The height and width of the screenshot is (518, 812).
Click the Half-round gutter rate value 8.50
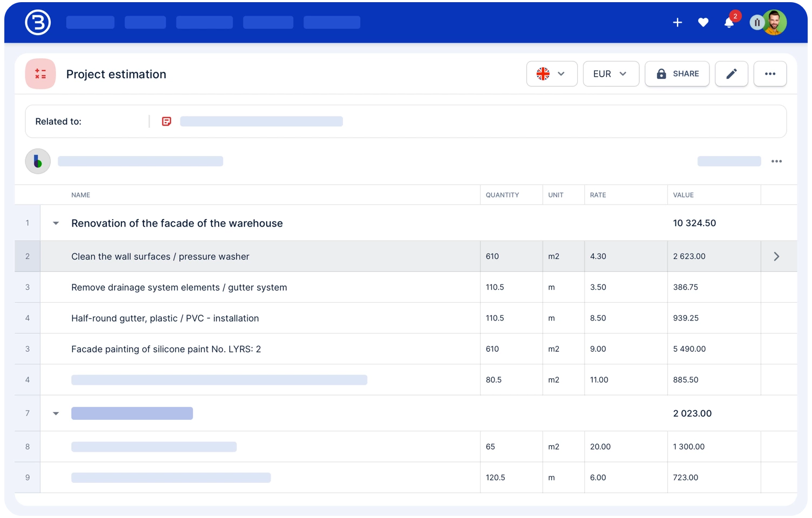(x=598, y=318)
